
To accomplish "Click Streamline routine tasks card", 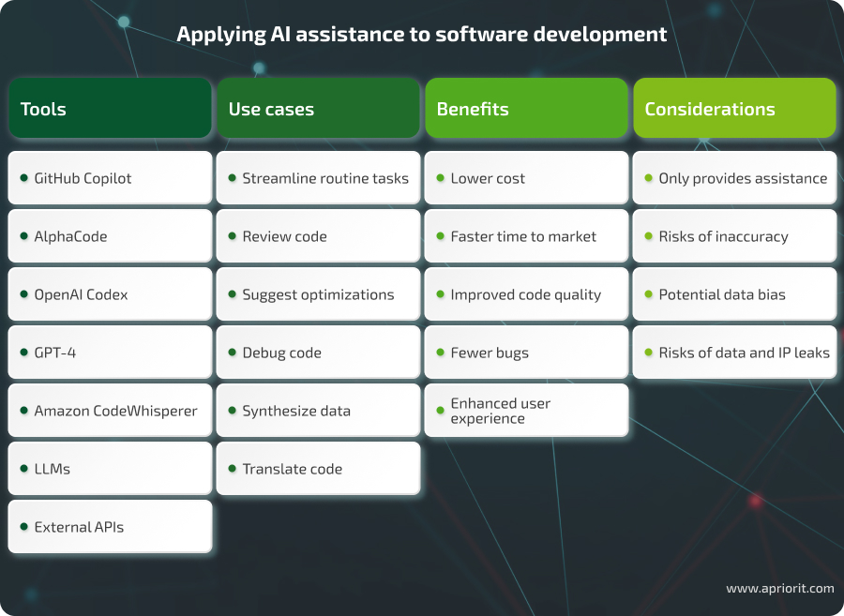I will (318, 177).
